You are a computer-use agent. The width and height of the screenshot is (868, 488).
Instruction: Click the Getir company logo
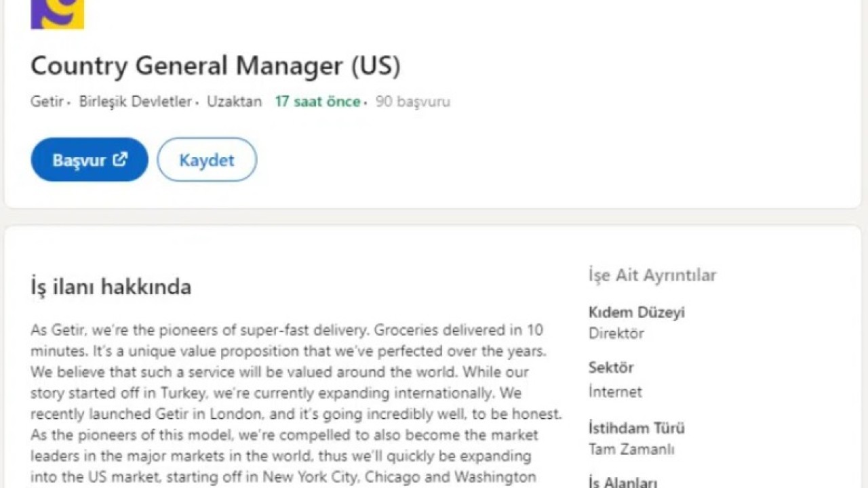tap(57, 14)
